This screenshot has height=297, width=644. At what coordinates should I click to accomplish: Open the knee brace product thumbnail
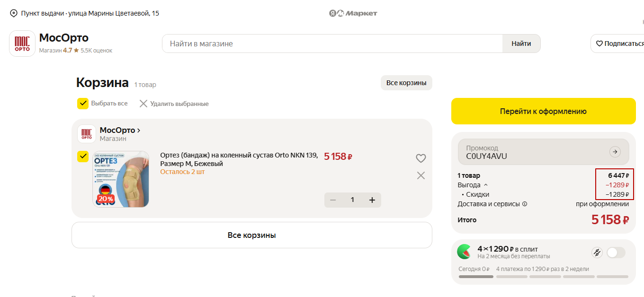tap(121, 179)
